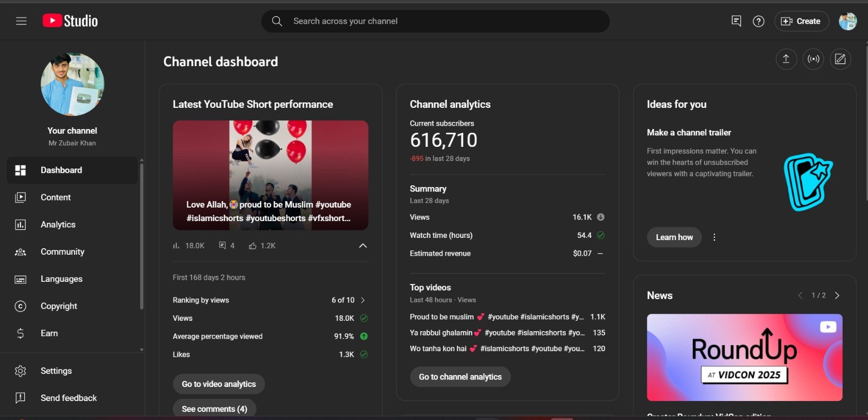The image size is (868, 420).
Task: Open the comments feedback icon in header
Action: [736, 21]
